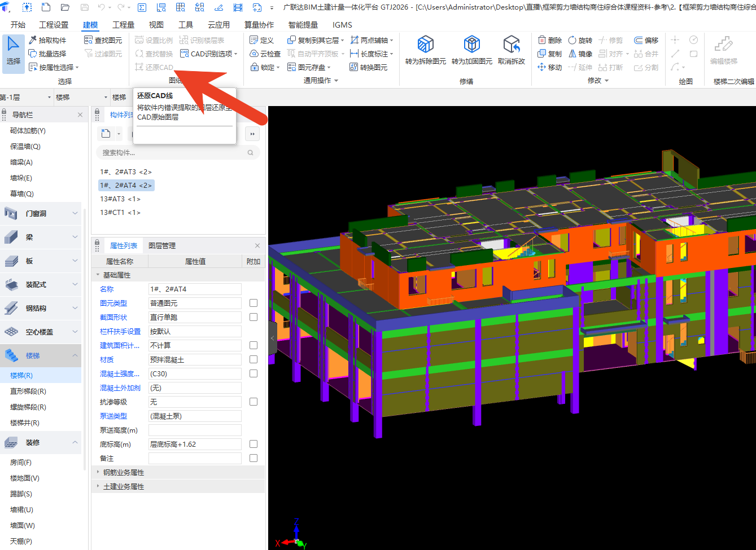Click 移动 move tool
The height and width of the screenshot is (550, 756).
[x=549, y=67]
